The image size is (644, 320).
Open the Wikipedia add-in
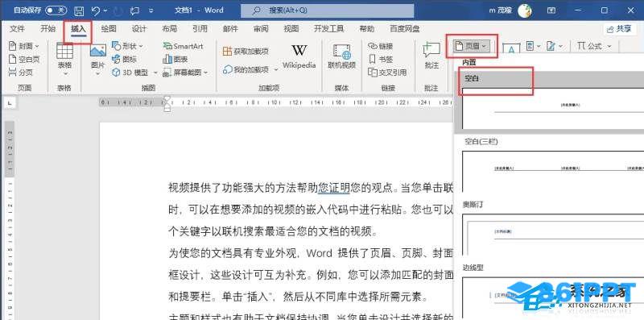click(x=299, y=56)
